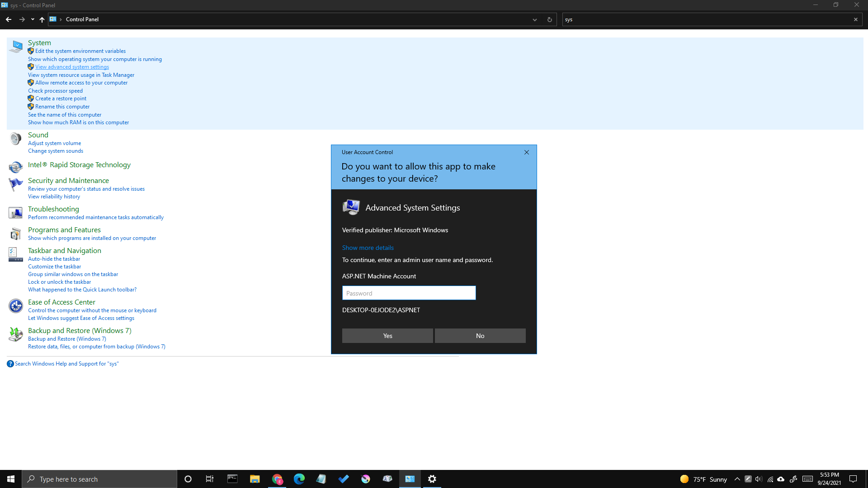Open Security and Maintenance flag icon
Viewport: 868px width, 488px height.
coord(16,184)
